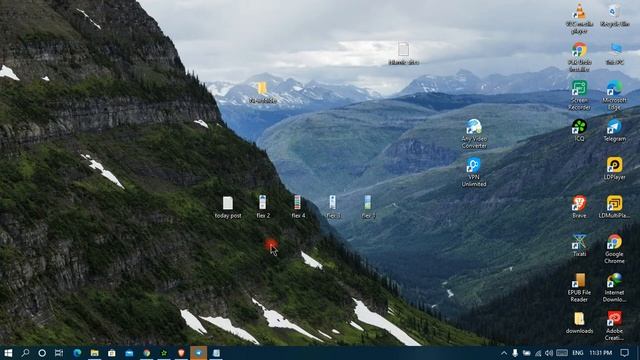Switch to Brave in the taskbar
Viewport: 640px width, 360px height.
(181, 353)
